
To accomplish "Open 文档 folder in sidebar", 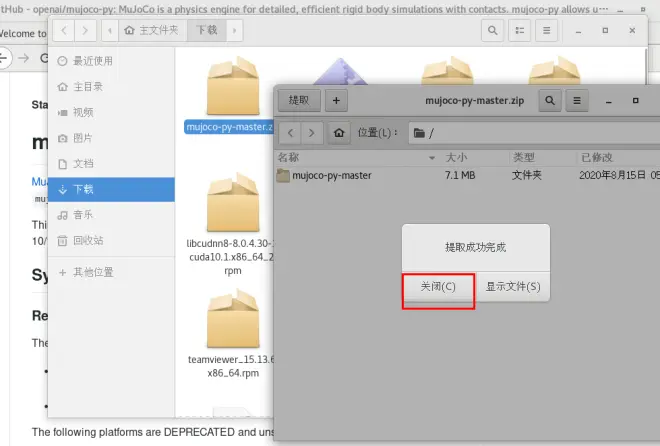I will pyautogui.click(x=112, y=164).
